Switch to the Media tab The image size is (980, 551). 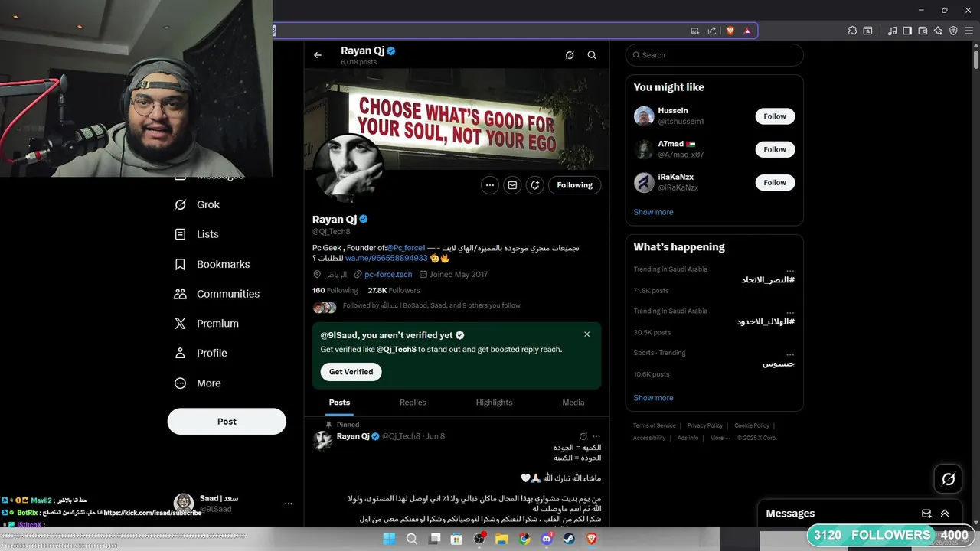click(x=573, y=403)
